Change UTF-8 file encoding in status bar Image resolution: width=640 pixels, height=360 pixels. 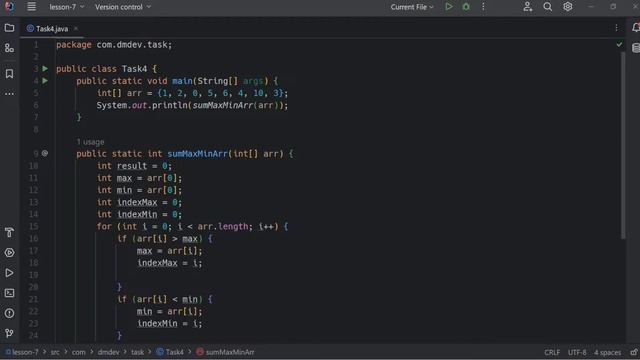(577, 352)
